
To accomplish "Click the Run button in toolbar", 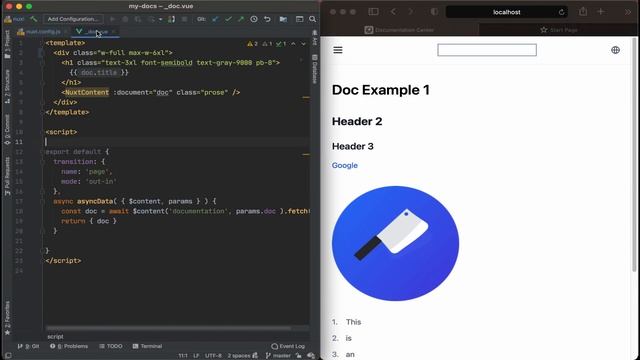I will tap(112, 19).
